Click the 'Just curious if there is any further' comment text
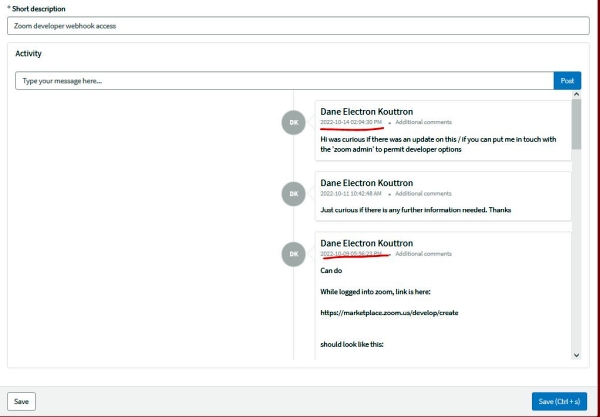This screenshot has height=417, width=600. [416, 210]
